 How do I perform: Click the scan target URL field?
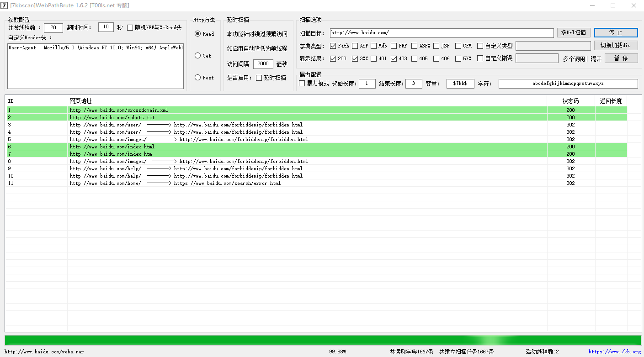click(x=442, y=33)
